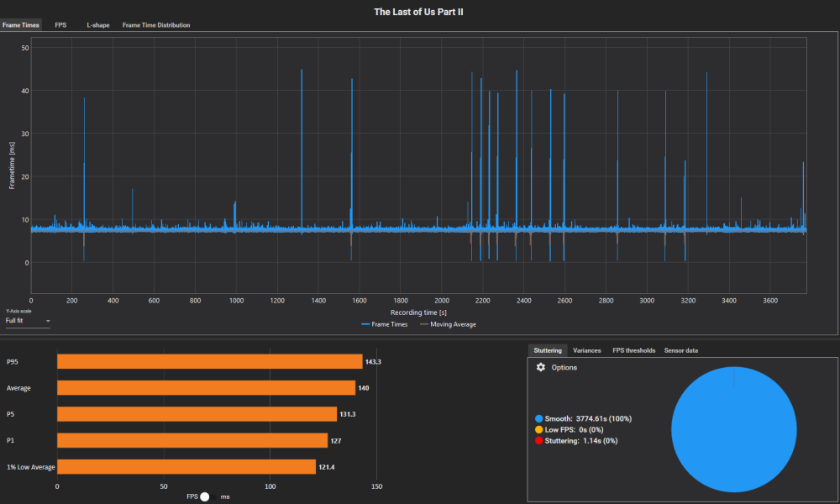Show the Sensor data tab
840x504 pixels.
(680, 350)
